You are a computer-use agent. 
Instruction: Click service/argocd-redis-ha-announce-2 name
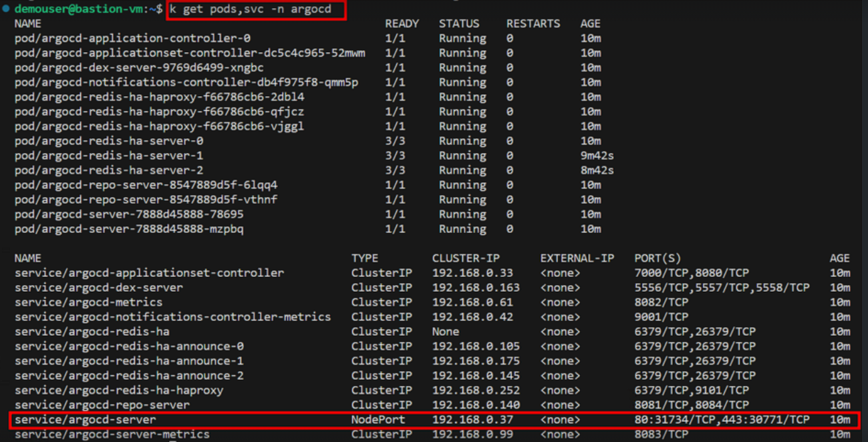(129, 375)
